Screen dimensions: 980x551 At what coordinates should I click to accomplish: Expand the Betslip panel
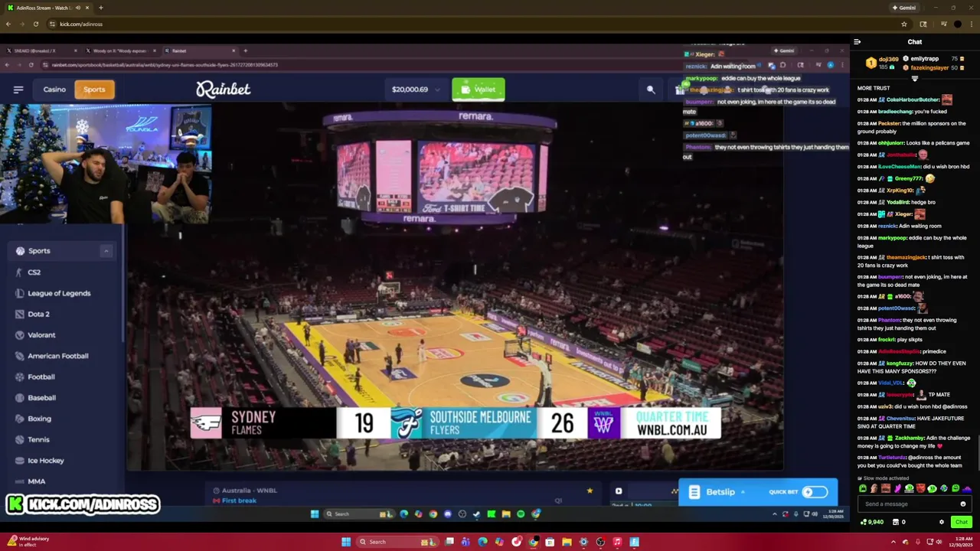(720, 492)
